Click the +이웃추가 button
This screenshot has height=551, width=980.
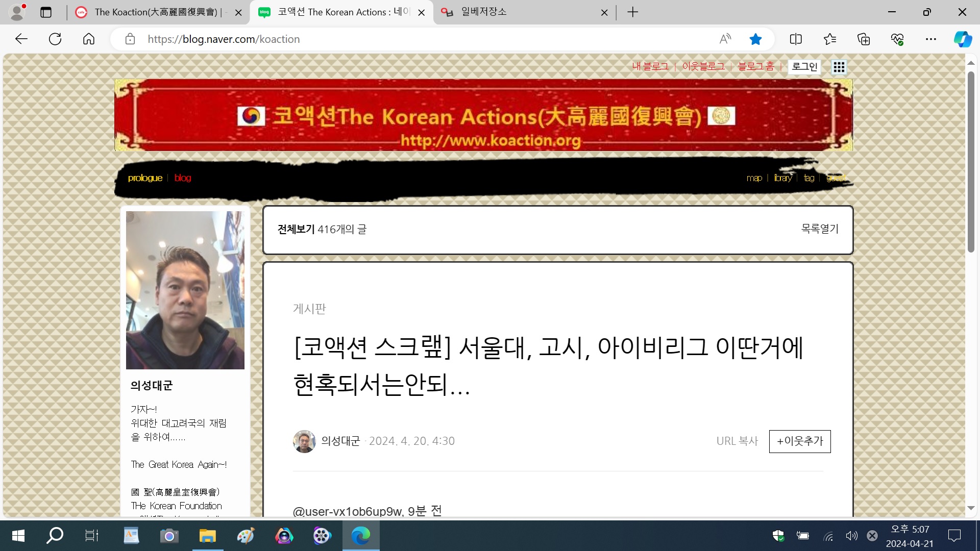click(800, 441)
